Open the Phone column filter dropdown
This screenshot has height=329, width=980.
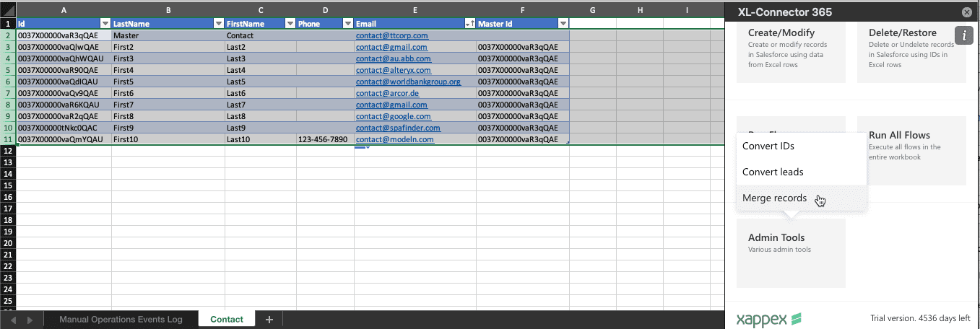pos(347,24)
